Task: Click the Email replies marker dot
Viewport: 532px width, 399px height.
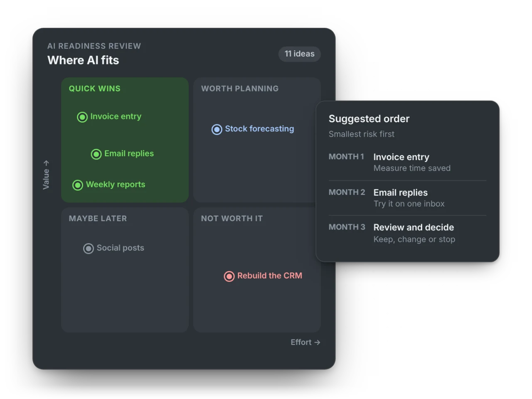Action: [96, 154]
